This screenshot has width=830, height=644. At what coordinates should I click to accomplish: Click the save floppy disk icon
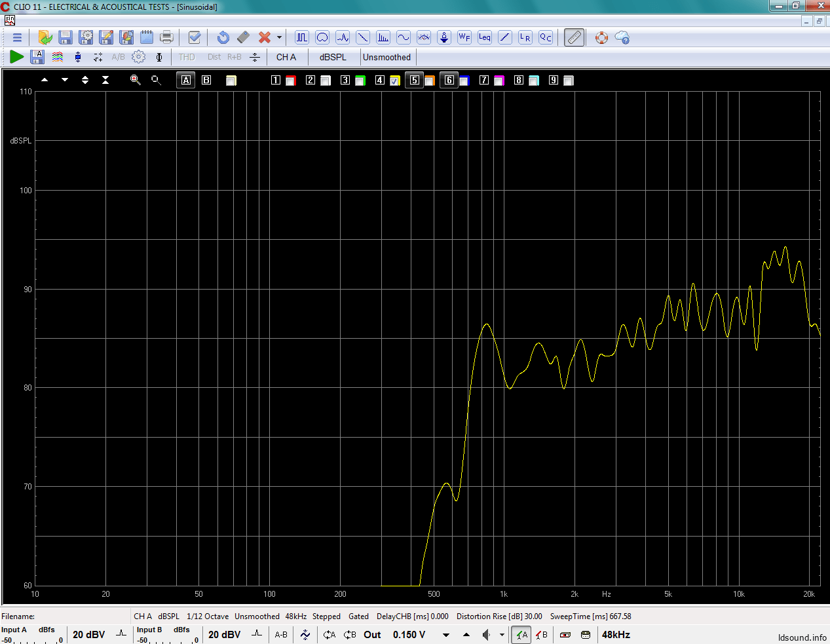(x=66, y=37)
